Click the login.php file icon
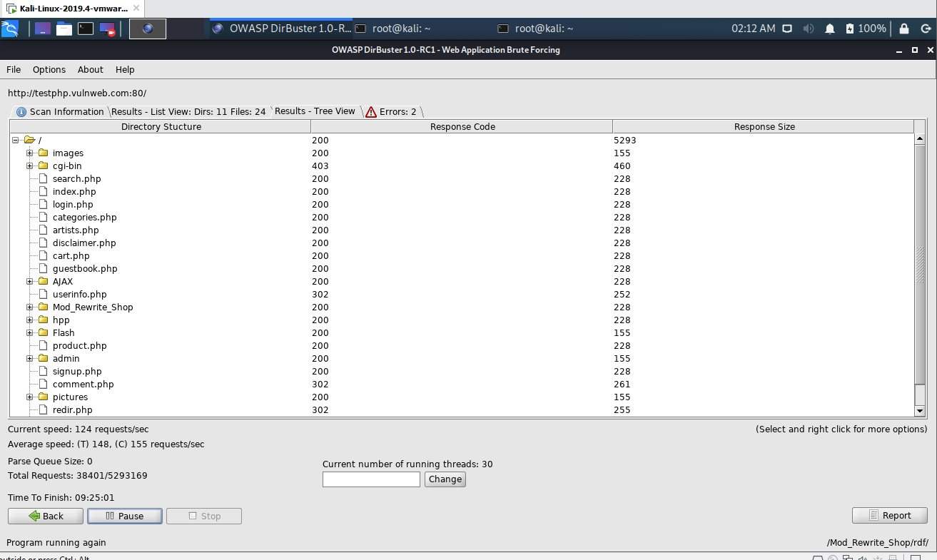Image resolution: width=937 pixels, height=560 pixels. [x=43, y=204]
